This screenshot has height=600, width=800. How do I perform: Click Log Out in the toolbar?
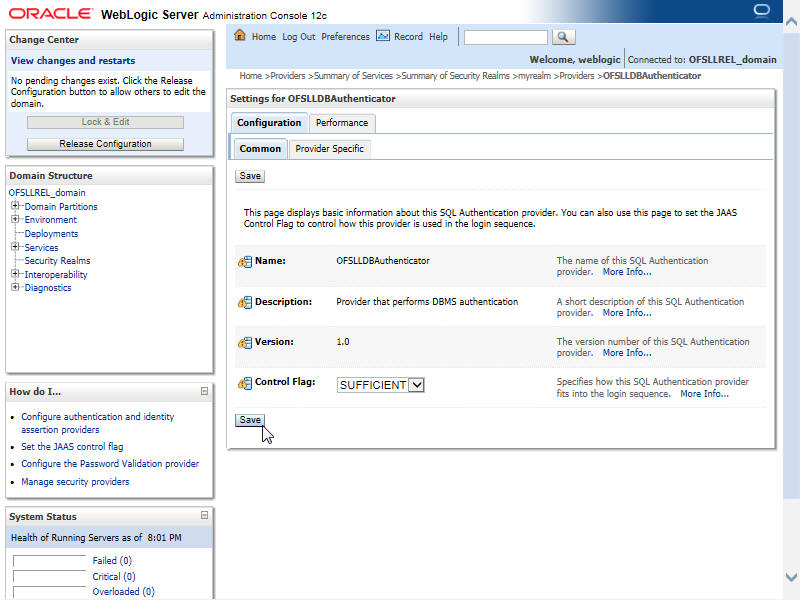click(298, 37)
